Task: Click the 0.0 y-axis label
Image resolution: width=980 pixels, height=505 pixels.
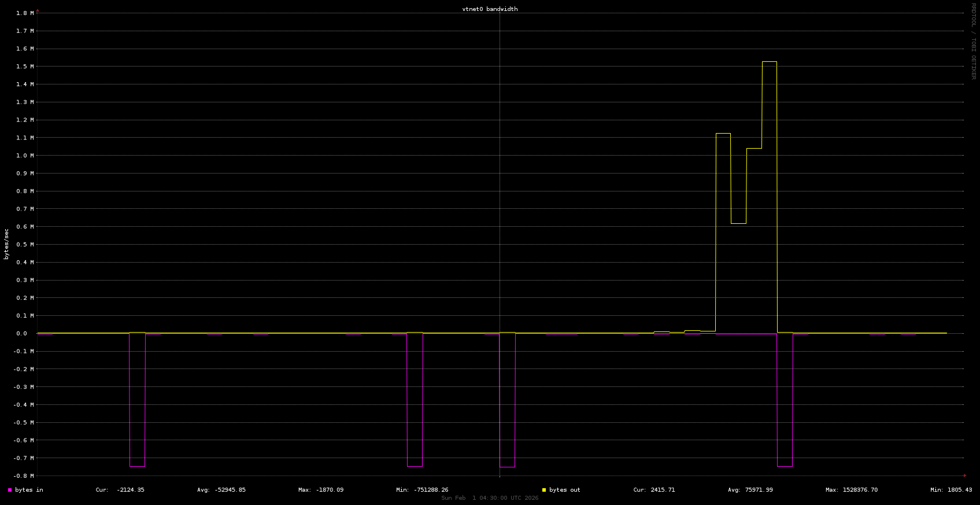Action: pos(21,334)
